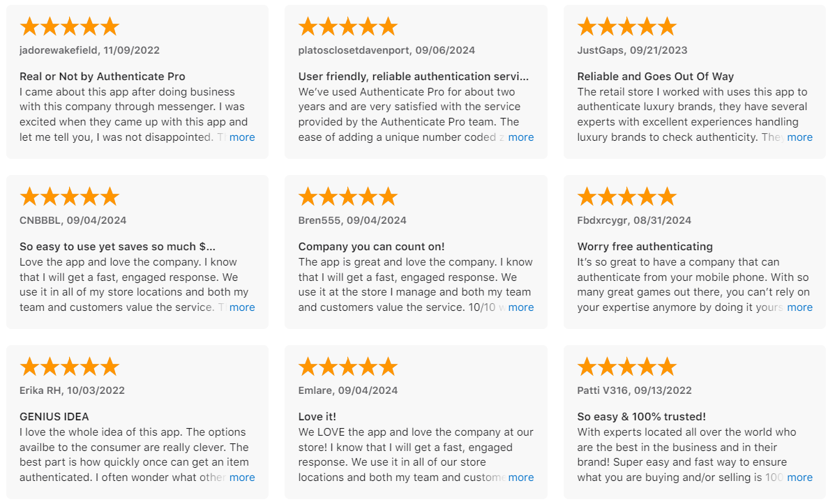
Task: Show more of Bren555's review
Action: point(521,307)
